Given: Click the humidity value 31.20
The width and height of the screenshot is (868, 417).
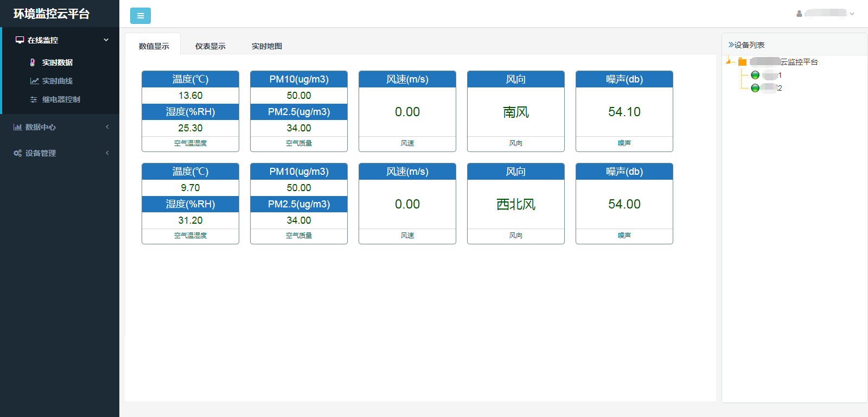Looking at the screenshot, I should coord(190,220).
